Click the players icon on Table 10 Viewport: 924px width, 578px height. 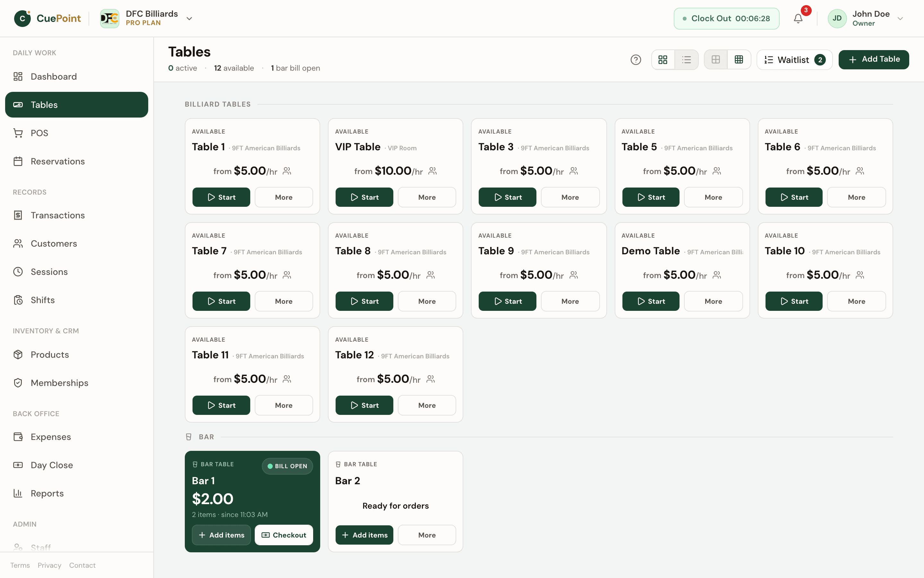(x=860, y=275)
